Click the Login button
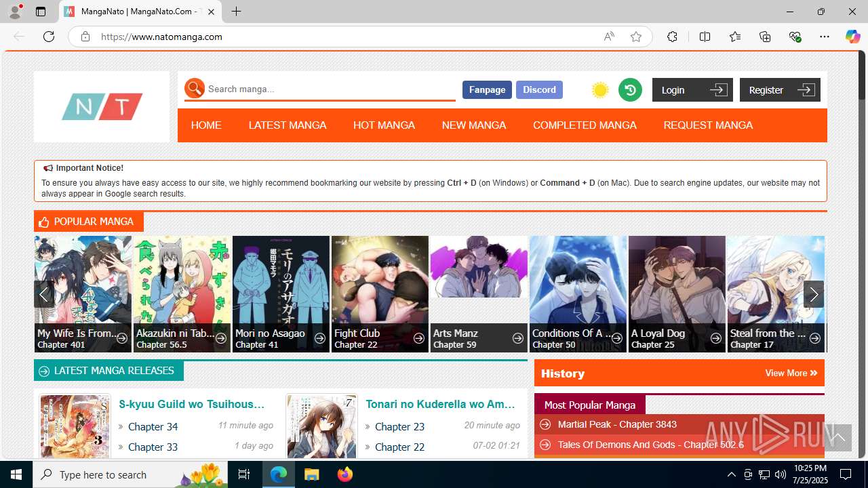Image resolution: width=868 pixels, height=488 pixels. point(692,89)
